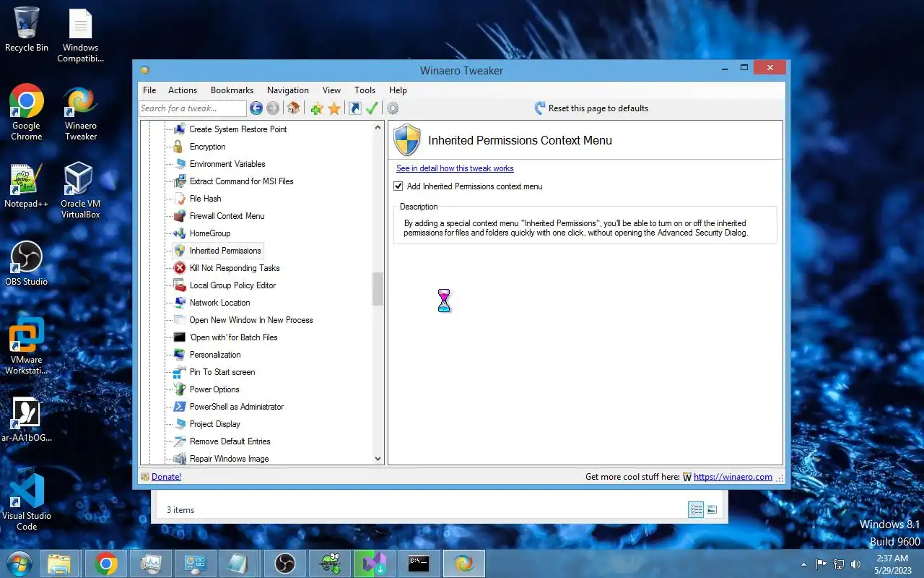Select Personalization tree entry
The height and width of the screenshot is (578, 924).
[x=215, y=355]
